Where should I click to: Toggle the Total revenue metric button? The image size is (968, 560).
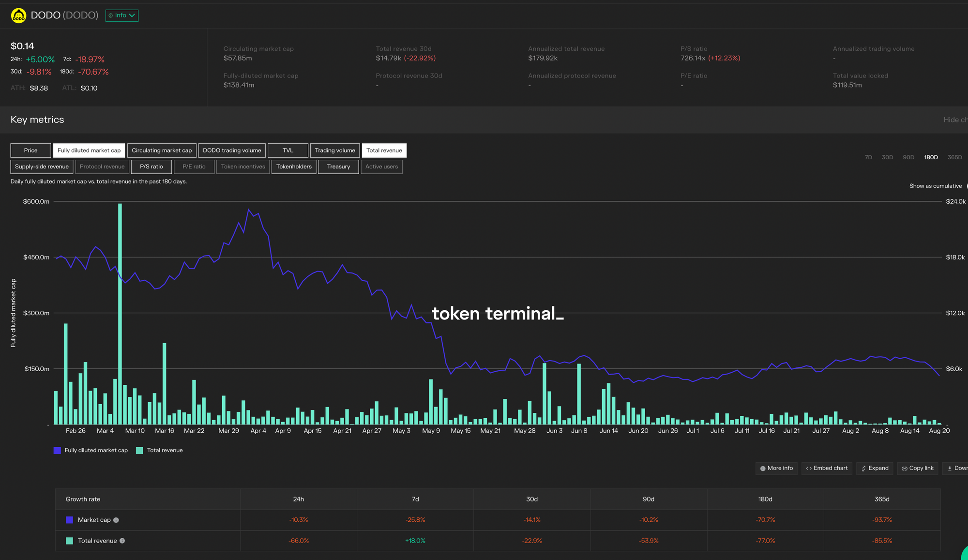point(384,151)
